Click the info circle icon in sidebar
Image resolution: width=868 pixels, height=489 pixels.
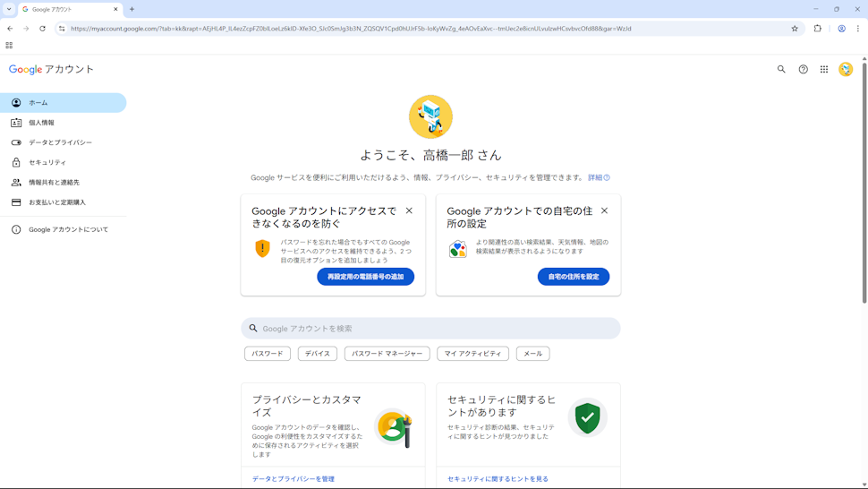(x=16, y=229)
